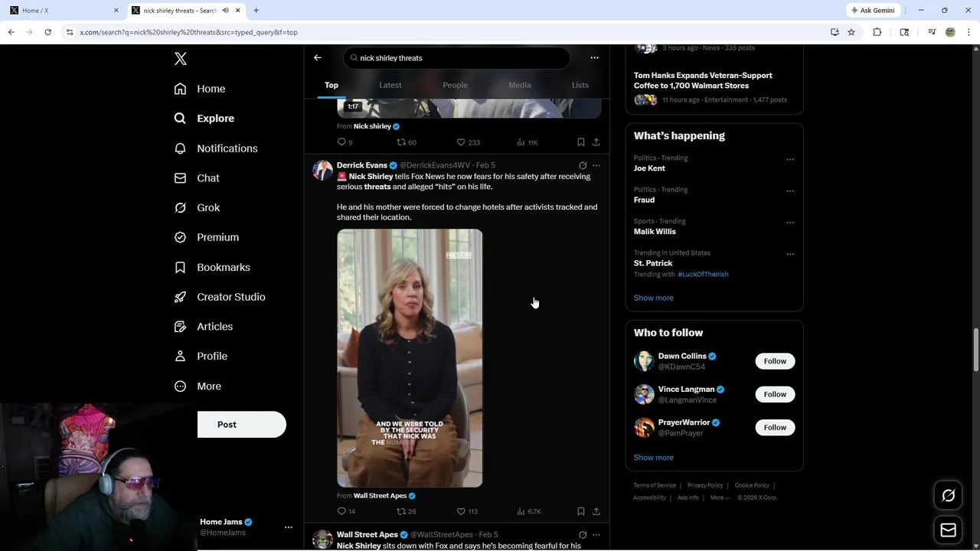
Task: Select the Top tab
Action: click(332, 85)
